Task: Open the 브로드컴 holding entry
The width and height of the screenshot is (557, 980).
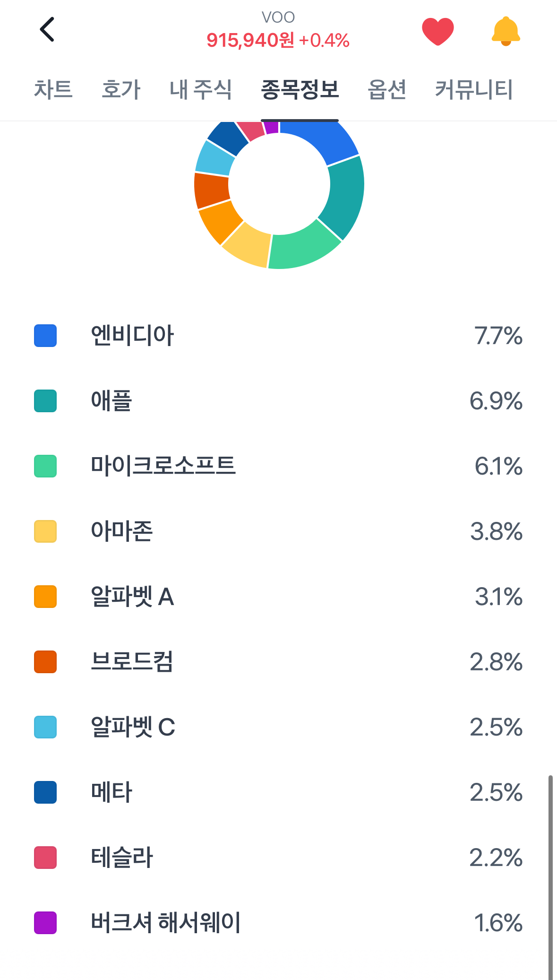Action: (x=278, y=662)
